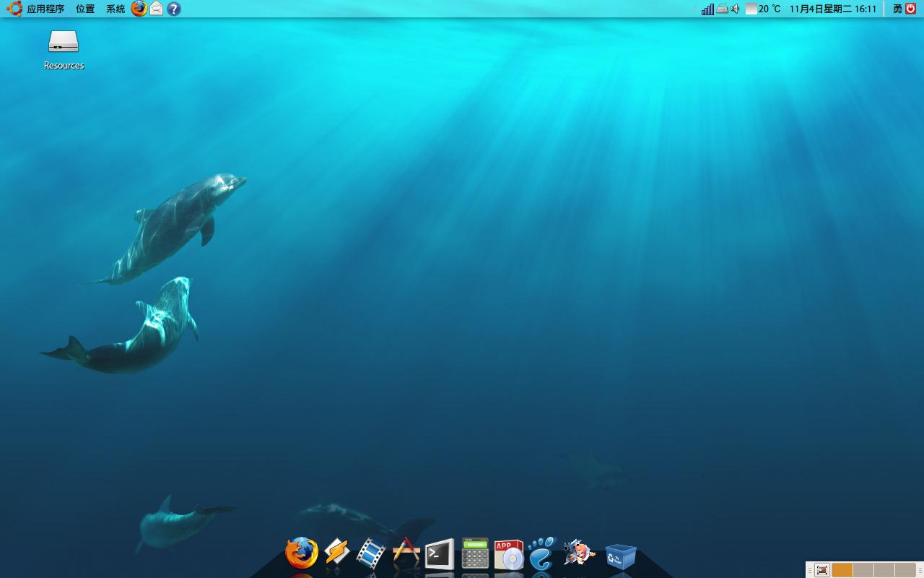The height and width of the screenshot is (578, 924).
Task: Click the keyboard indicator in the tray
Action: pyautogui.click(x=722, y=9)
